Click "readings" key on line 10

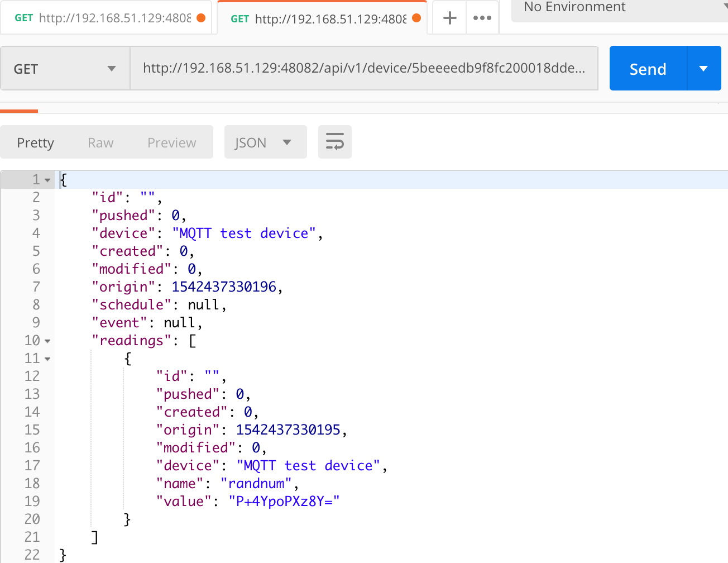pyautogui.click(x=132, y=340)
